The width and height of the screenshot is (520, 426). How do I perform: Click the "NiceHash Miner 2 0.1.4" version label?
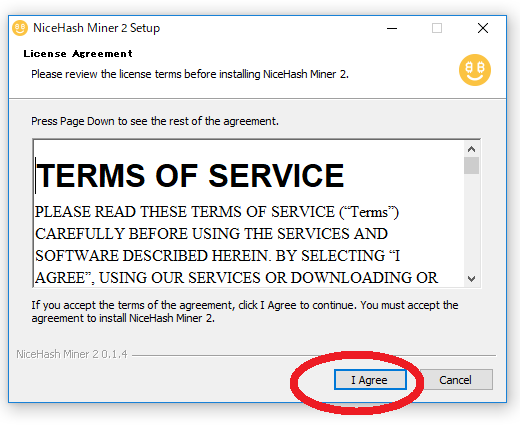[x=72, y=354]
